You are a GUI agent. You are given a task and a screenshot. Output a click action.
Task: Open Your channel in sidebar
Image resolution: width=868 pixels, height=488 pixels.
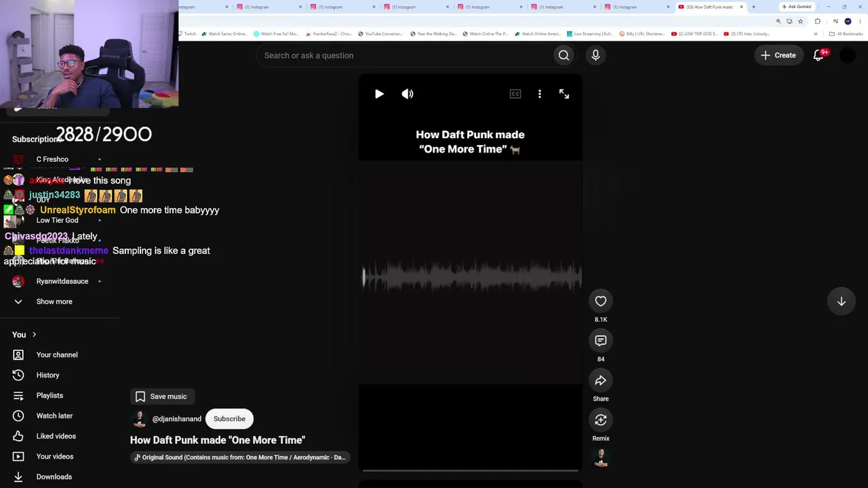click(57, 355)
